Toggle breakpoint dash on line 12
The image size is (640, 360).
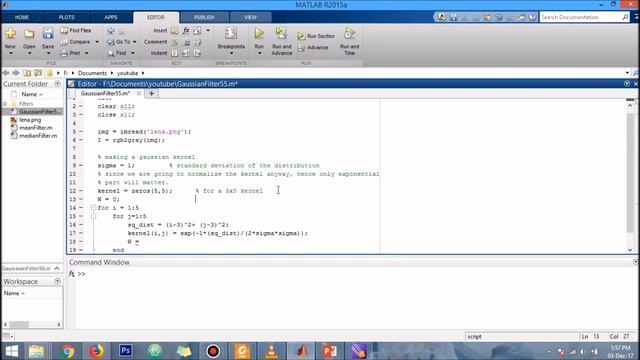[81, 191]
